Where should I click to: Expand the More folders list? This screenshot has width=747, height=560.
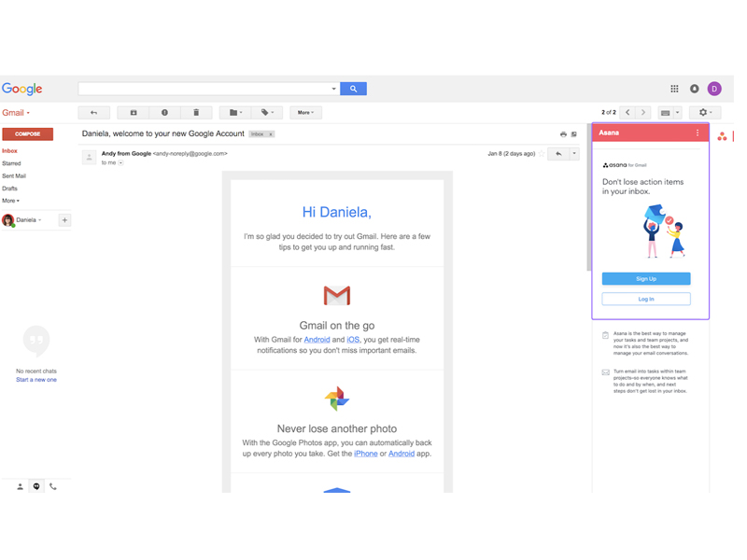(x=10, y=201)
